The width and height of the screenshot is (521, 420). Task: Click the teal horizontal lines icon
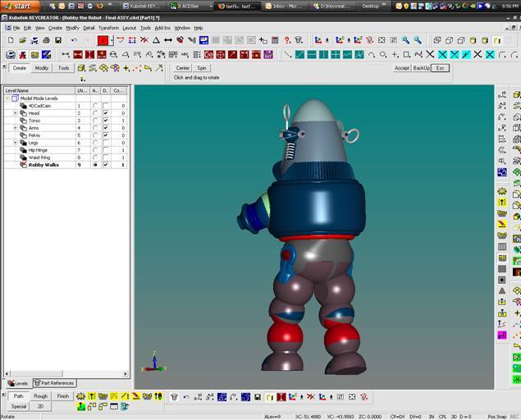point(312,54)
